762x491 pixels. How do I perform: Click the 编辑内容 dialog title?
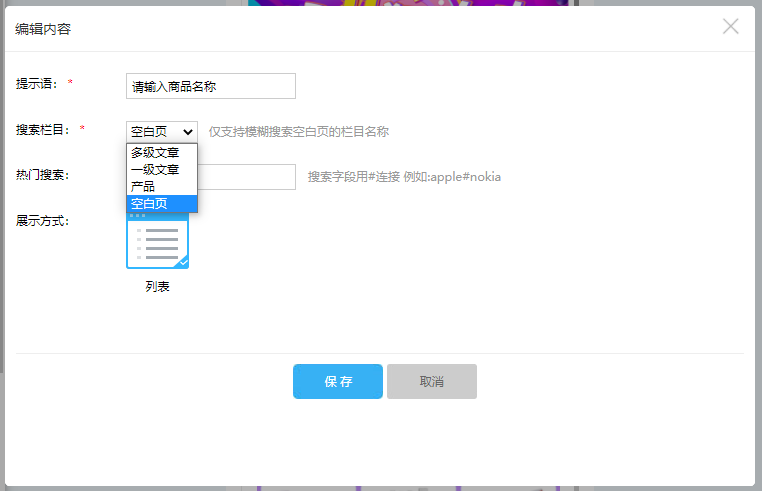tap(43, 29)
